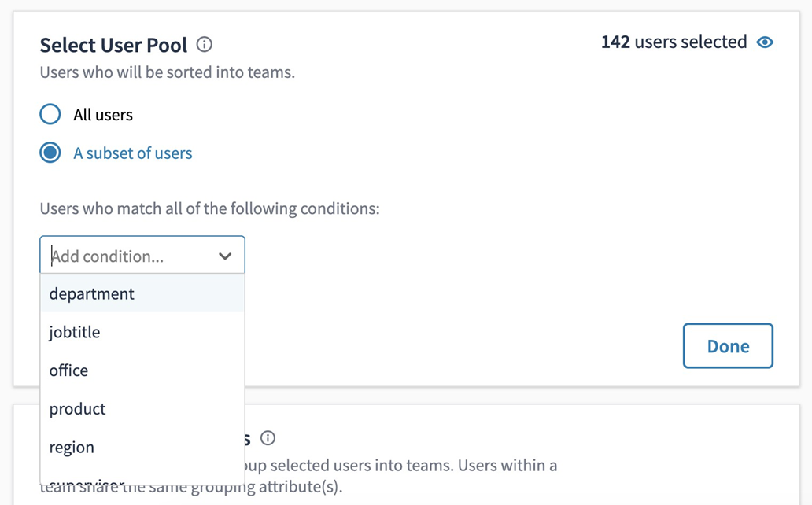Focus the Add condition text field

pyautogui.click(x=126, y=256)
